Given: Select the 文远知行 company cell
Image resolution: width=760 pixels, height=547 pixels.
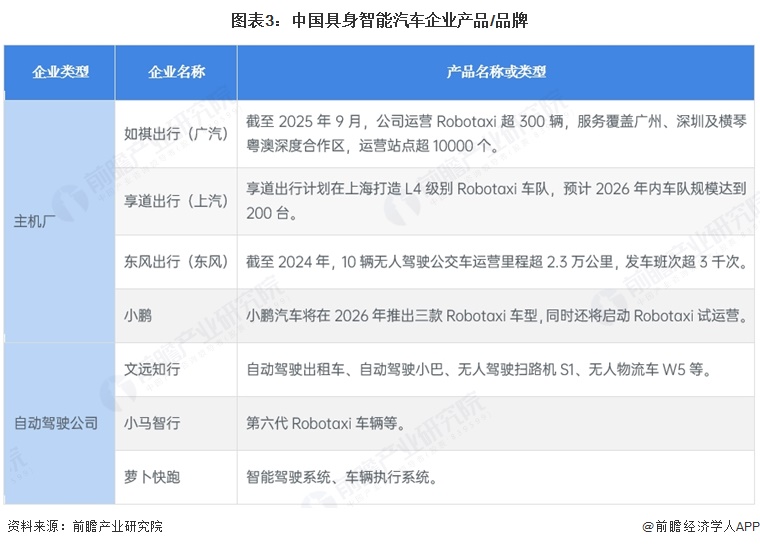Looking at the screenshot, I should point(176,369).
